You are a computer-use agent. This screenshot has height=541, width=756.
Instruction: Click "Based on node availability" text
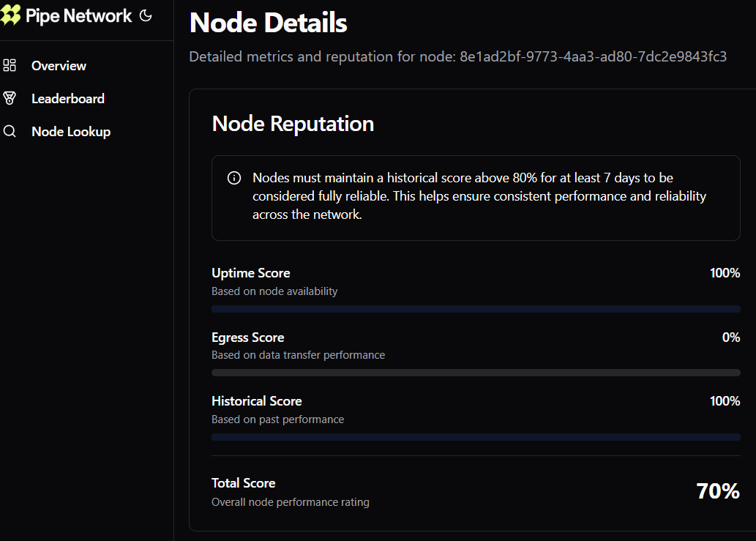pos(274,291)
